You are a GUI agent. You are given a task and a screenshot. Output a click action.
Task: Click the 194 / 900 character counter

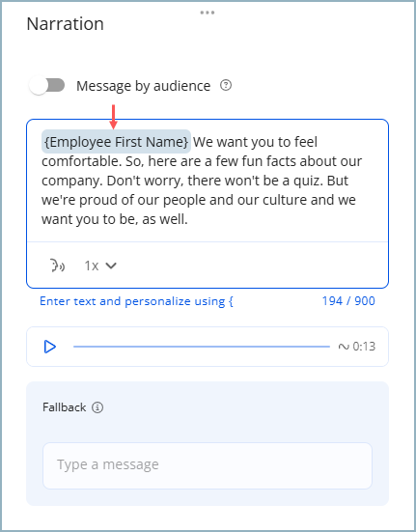pos(348,301)
